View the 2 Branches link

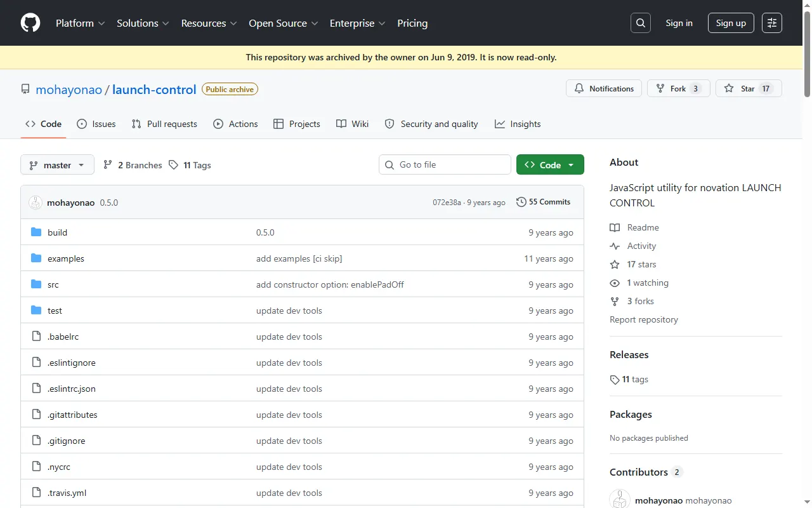[x=133, y=165]
